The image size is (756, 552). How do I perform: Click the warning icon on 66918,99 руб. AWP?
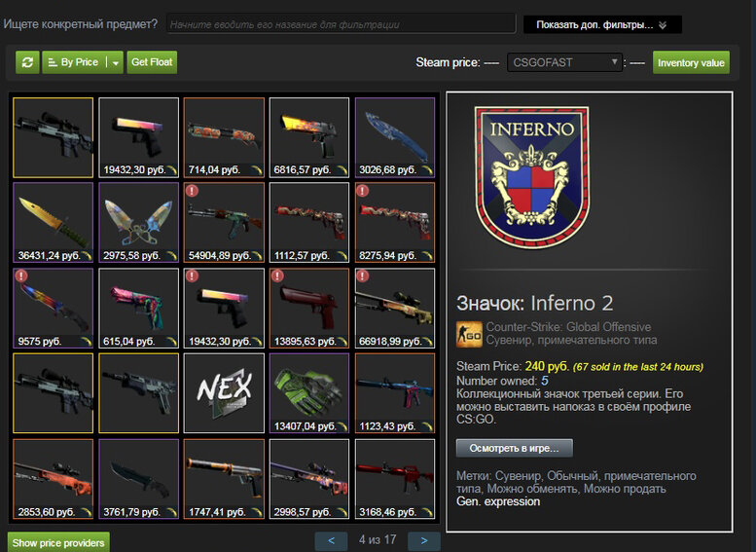pyautogui.click(x=363, y=276)
